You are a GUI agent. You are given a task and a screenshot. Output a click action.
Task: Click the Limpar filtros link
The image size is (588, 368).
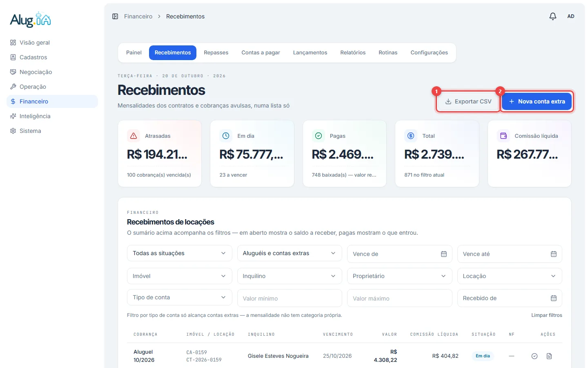click(x=547, y=315)
